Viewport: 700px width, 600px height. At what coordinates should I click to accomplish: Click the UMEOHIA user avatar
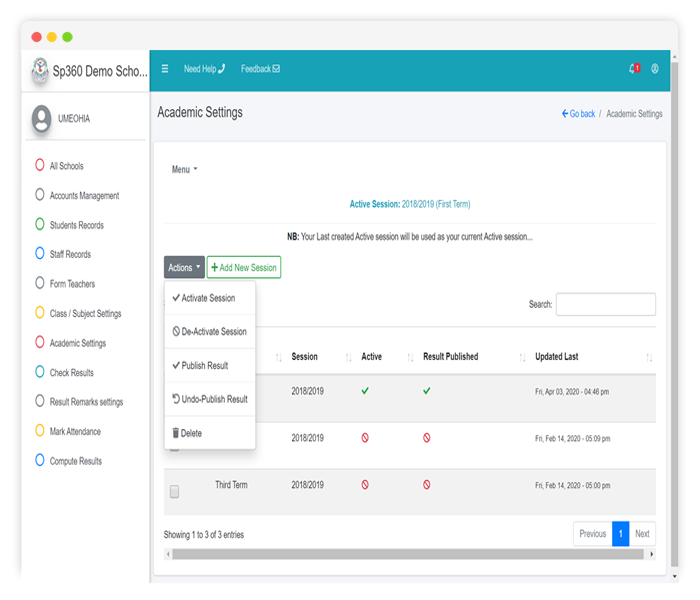tap(42, 118)
